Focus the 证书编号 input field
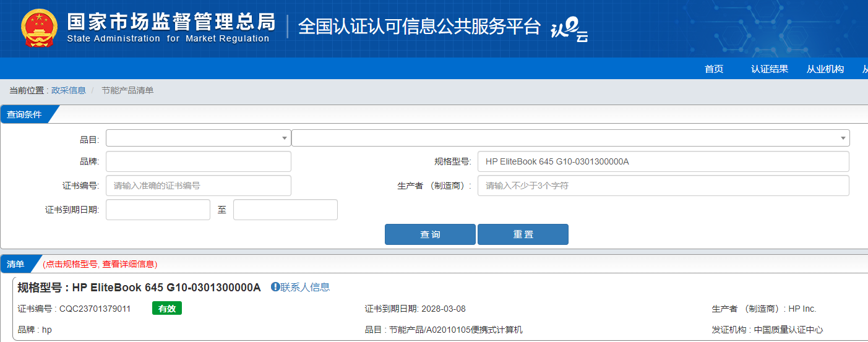868x342 pixels. (198, 186)
